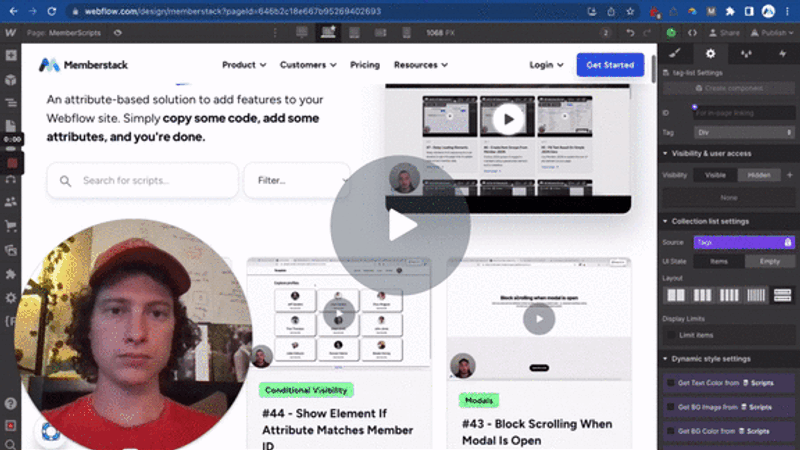Set UI State to Items

coord(719,261)
